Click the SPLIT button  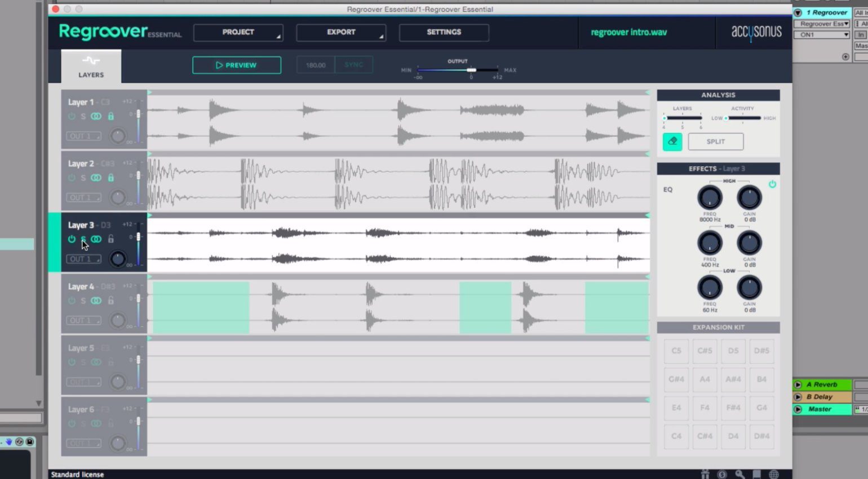[x=716, y=141]
